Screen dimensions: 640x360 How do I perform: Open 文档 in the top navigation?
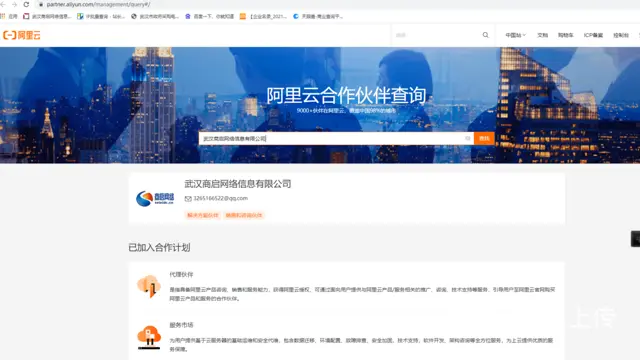[542, 35]
